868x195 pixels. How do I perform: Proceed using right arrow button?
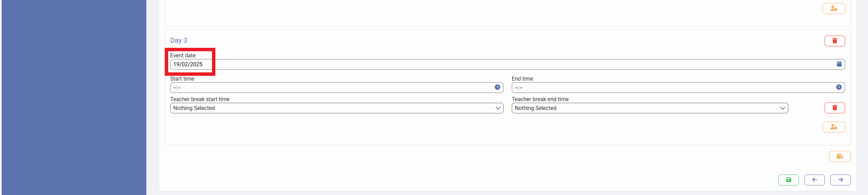(840, 180)
